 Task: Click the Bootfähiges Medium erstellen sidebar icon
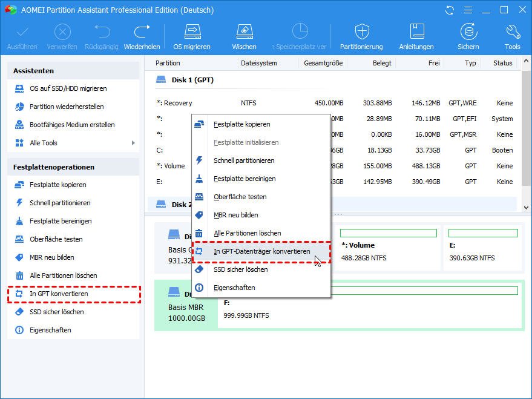coord(19,125)
